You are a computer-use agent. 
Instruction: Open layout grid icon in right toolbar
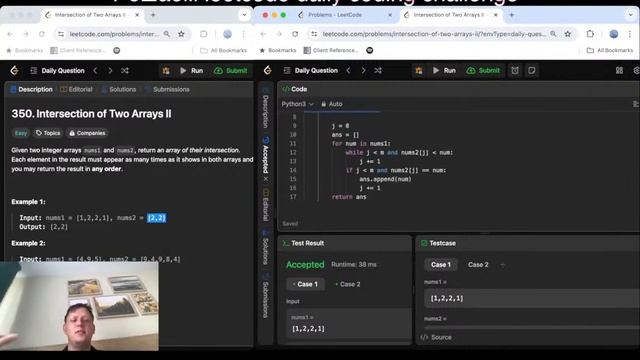(619, 70)
